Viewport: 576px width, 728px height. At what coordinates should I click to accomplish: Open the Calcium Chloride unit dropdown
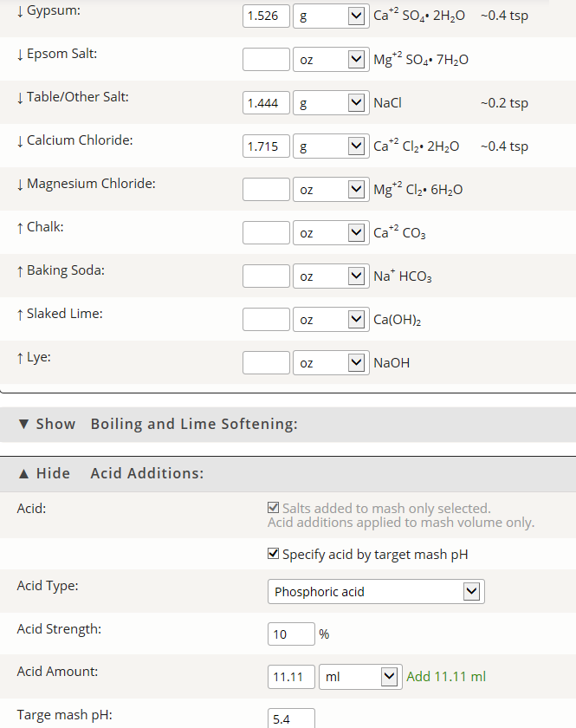[x=331, y=146]
